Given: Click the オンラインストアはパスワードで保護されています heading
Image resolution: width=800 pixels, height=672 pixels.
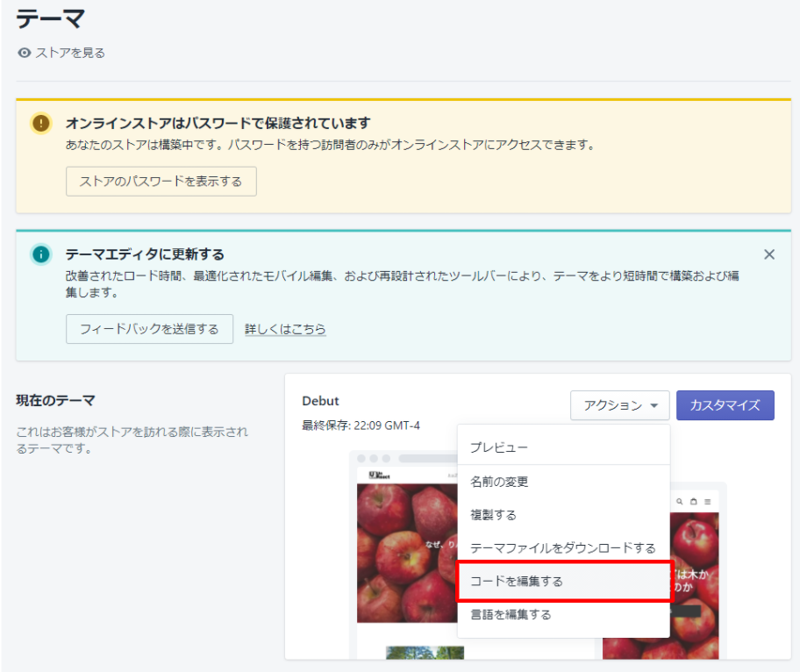Looking at the screenshot, I should (x=218, y=123).
